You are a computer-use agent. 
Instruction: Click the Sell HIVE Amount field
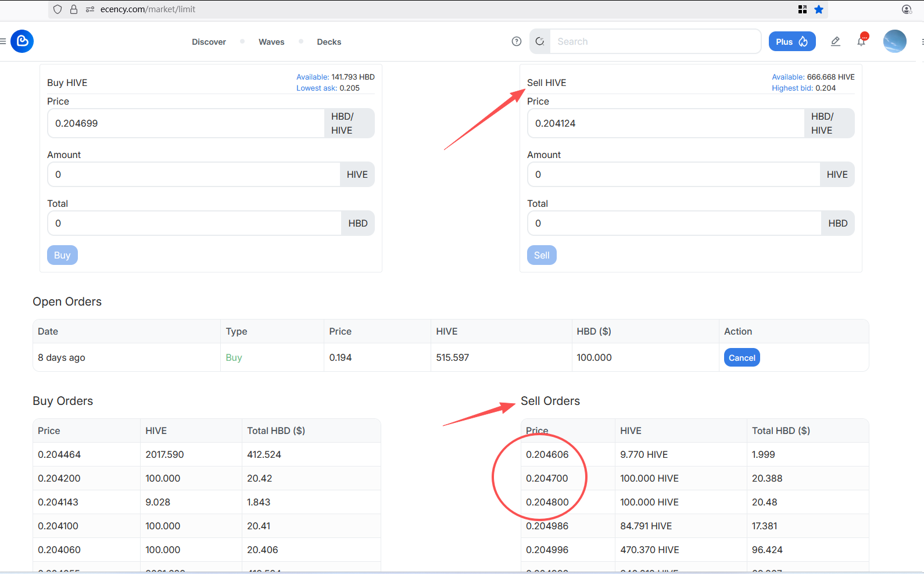click(x=674, y=174)
